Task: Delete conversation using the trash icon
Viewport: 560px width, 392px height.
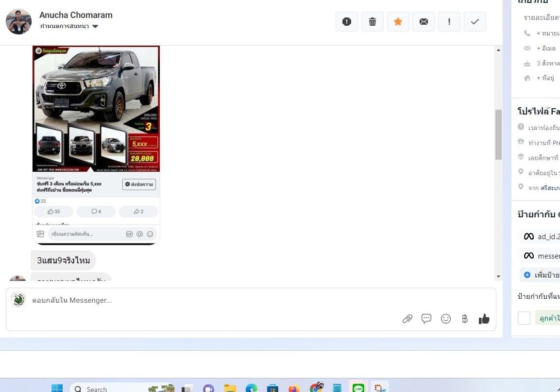Action: coord(373,22)
